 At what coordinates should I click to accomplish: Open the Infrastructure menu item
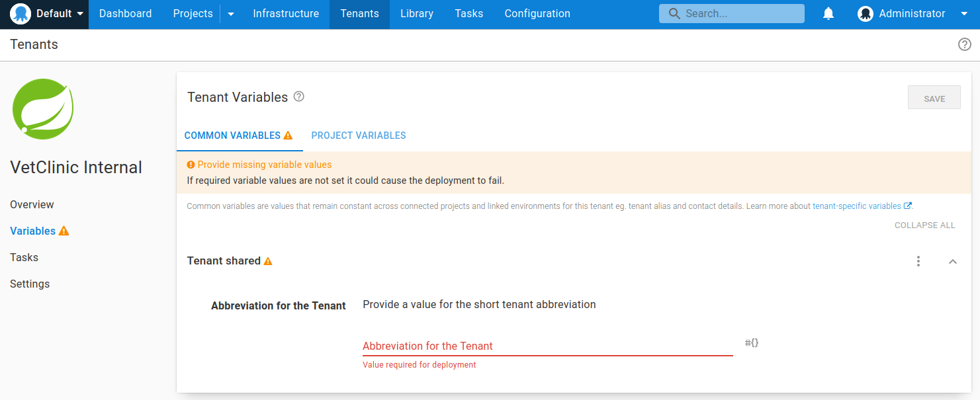click(x=286, y=13)
